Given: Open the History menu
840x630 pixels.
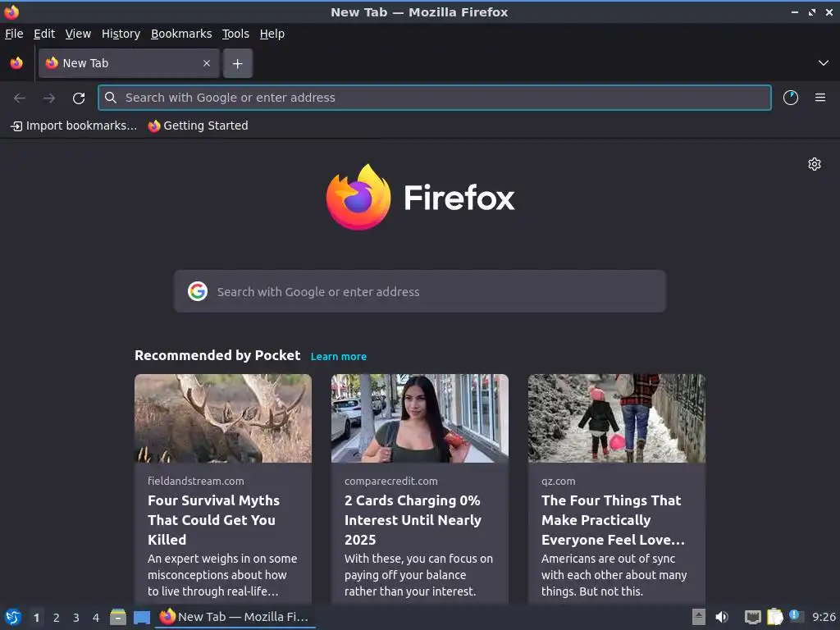Looking at the screenshot, I should [x=121, y=34].
